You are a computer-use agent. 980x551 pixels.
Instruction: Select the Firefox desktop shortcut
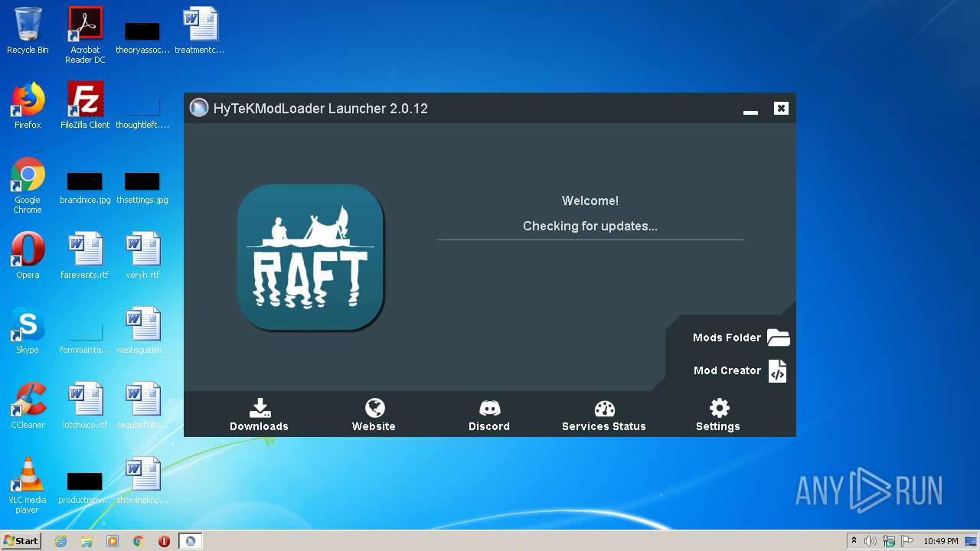click(28, 106)
